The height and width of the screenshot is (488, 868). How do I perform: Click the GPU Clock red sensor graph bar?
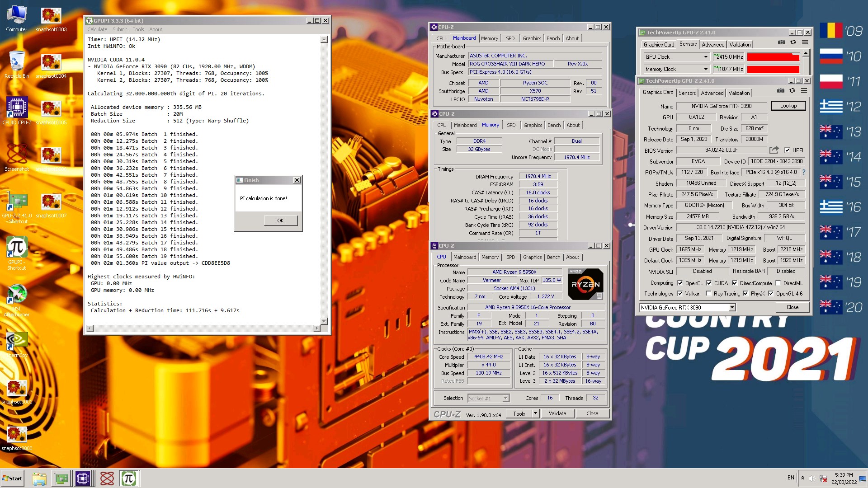pyautogui.click(x=773, y=57)
